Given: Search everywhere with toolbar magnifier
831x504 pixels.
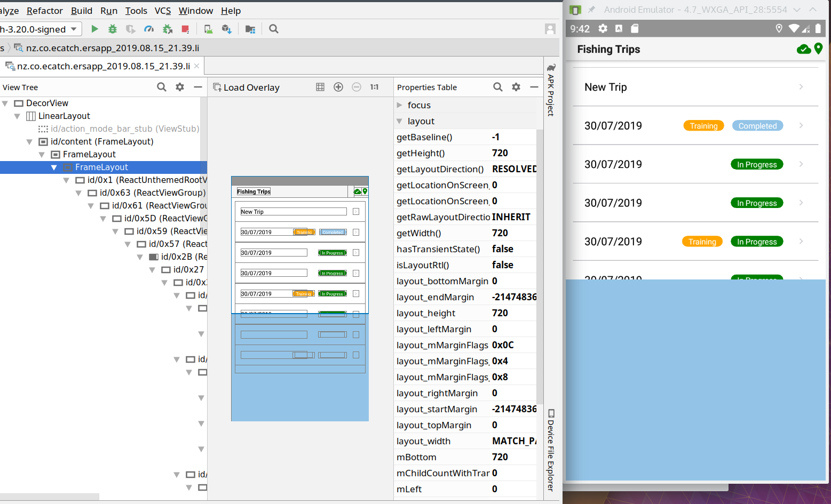Looking at the screenshot, I should pos(274,29).
